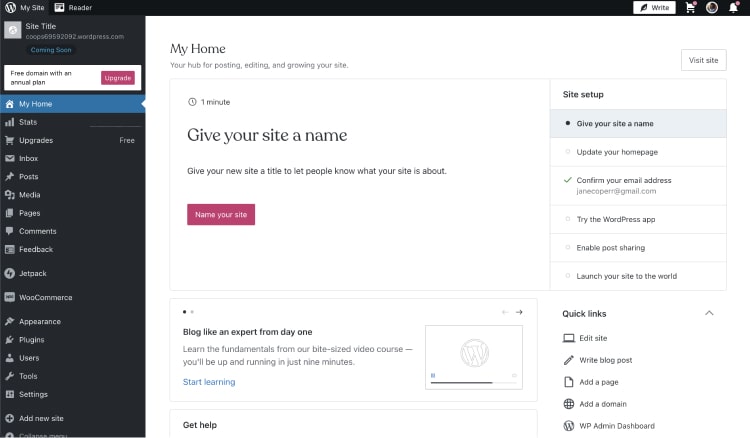Click the Upgrade button in the sidebar
The height and width of the screenshot is (438, 750).
pos(118,78)
